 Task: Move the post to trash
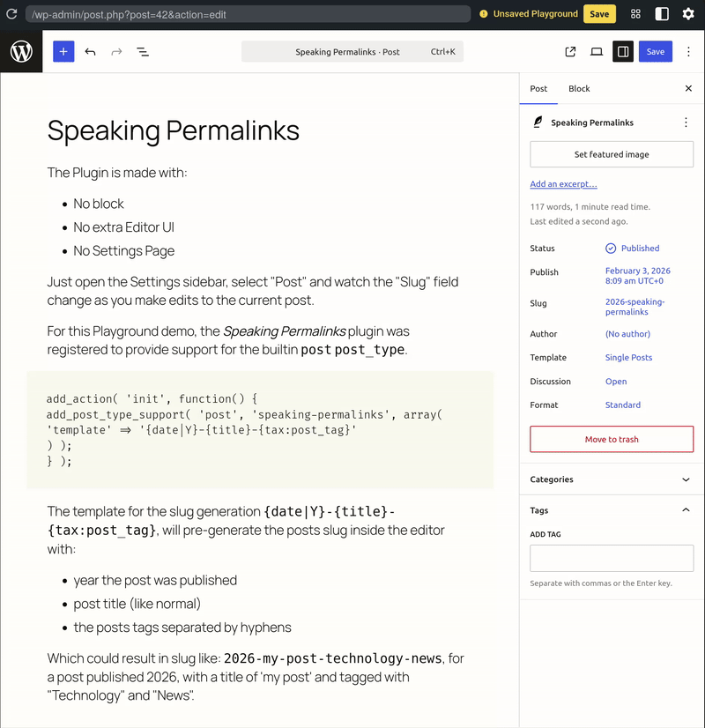tap(612, 439)
